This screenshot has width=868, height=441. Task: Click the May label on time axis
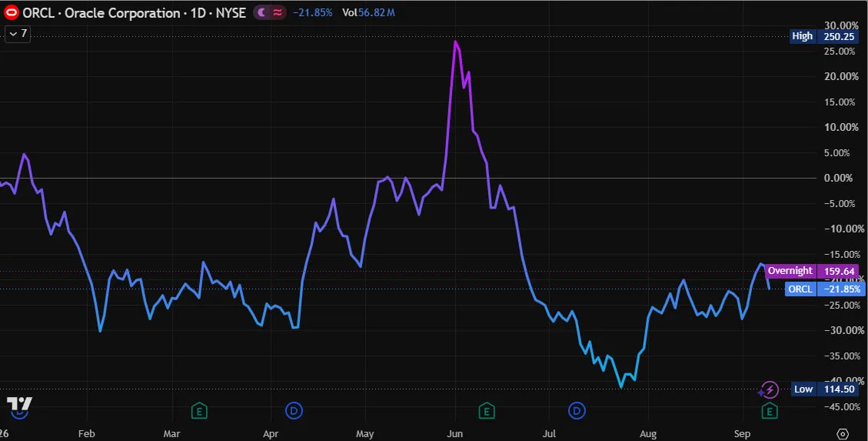[x=364, y=433]
